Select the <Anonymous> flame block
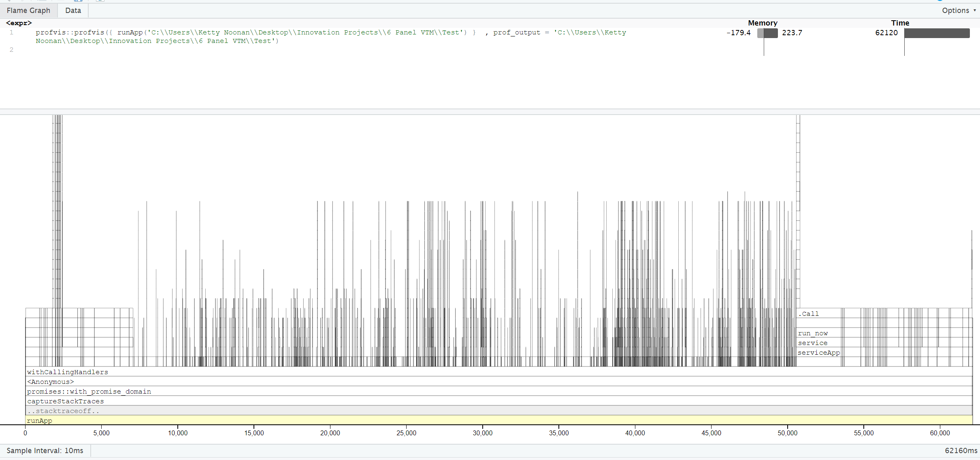This screenshot has height=460, width=980. pos(499,381)
